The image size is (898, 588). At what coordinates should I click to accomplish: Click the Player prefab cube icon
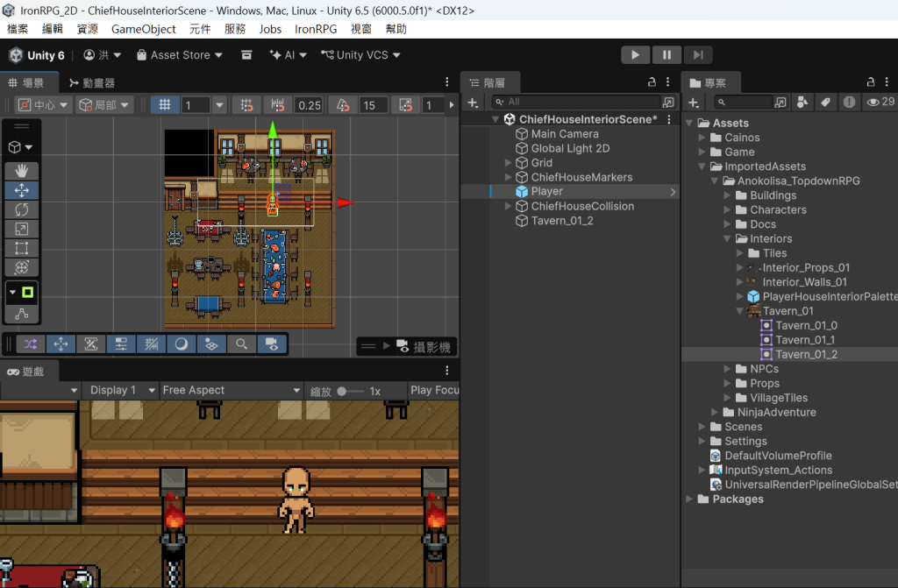[521, 192]
